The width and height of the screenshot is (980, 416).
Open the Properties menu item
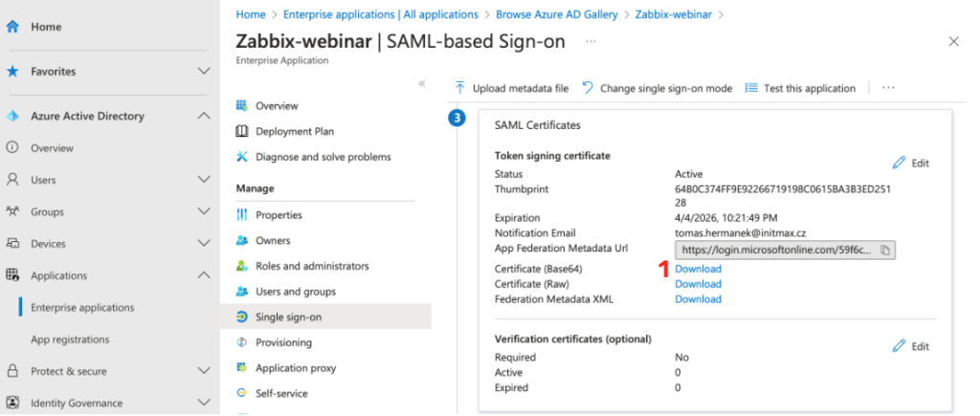point(278,215)
